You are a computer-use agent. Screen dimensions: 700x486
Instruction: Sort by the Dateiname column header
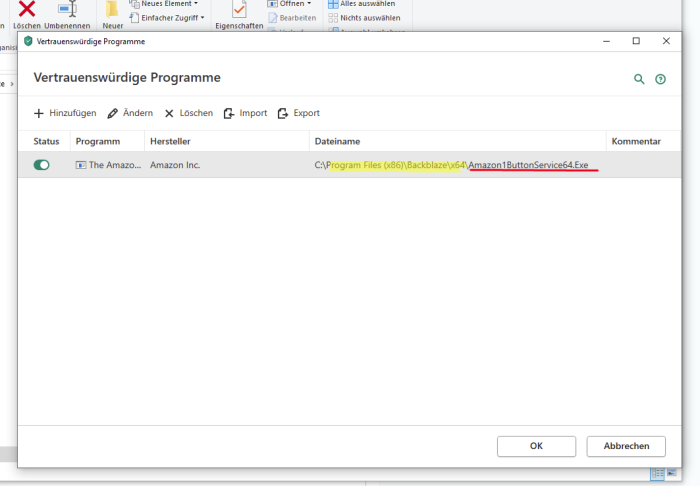(x=337, y=141)
